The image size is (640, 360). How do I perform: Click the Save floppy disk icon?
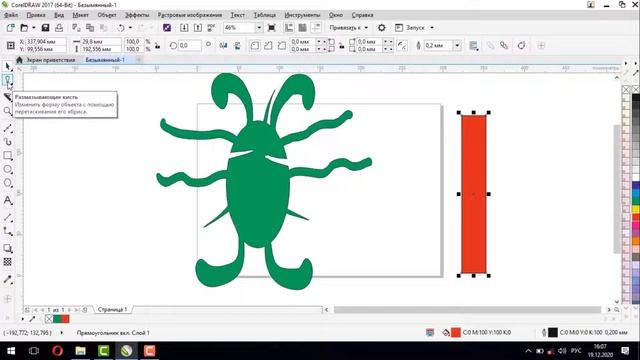(x=45, y=28)
